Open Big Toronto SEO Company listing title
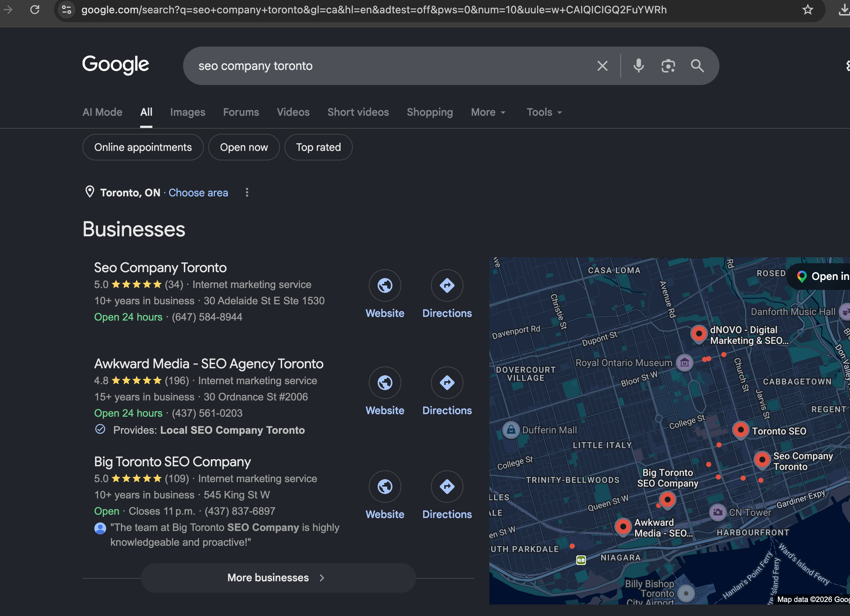This screenshot has height=616, width=850. pos(172,461)
